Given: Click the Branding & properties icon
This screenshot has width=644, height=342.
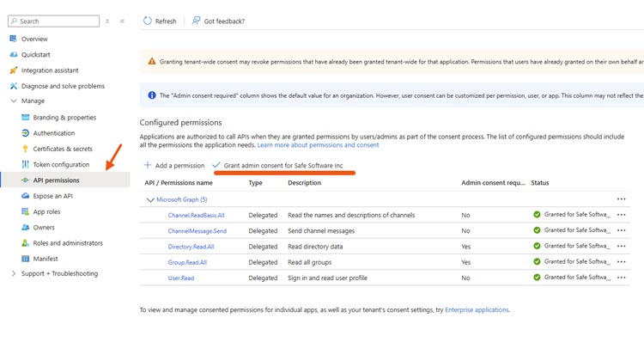Looking at the screenshot, I should point(26,117).
